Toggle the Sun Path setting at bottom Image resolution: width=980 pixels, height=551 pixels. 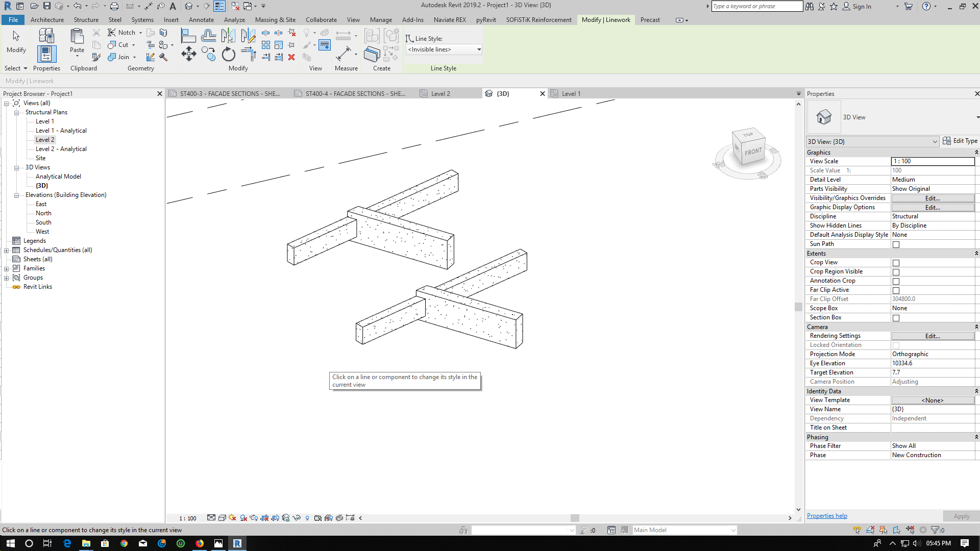(232, 518)
